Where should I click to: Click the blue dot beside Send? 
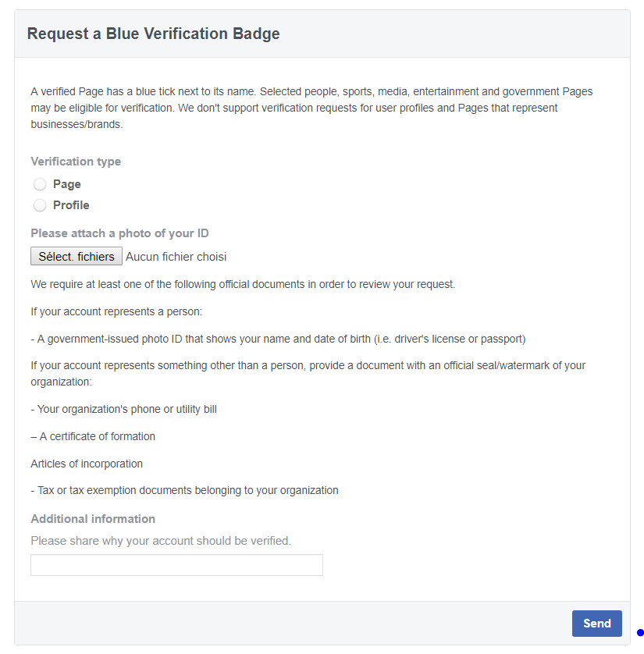pos(640,633)
